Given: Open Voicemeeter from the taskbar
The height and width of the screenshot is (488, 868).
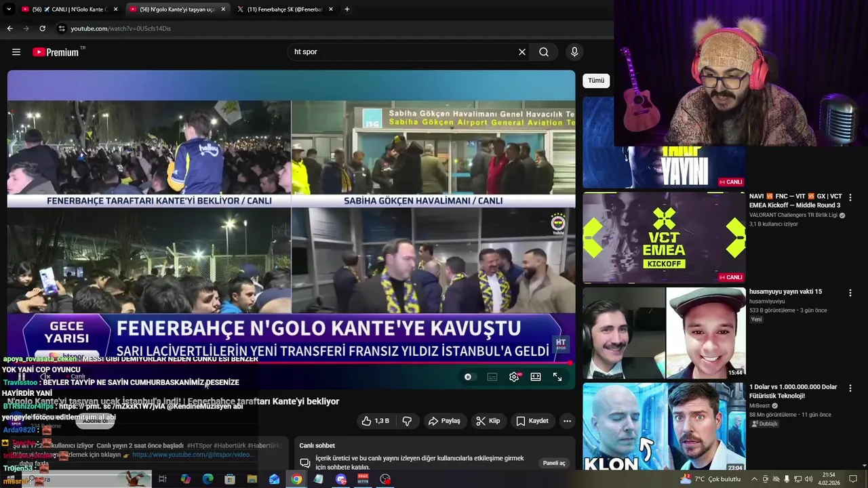Looking at the screenshot, I should [x=363, y=479].
